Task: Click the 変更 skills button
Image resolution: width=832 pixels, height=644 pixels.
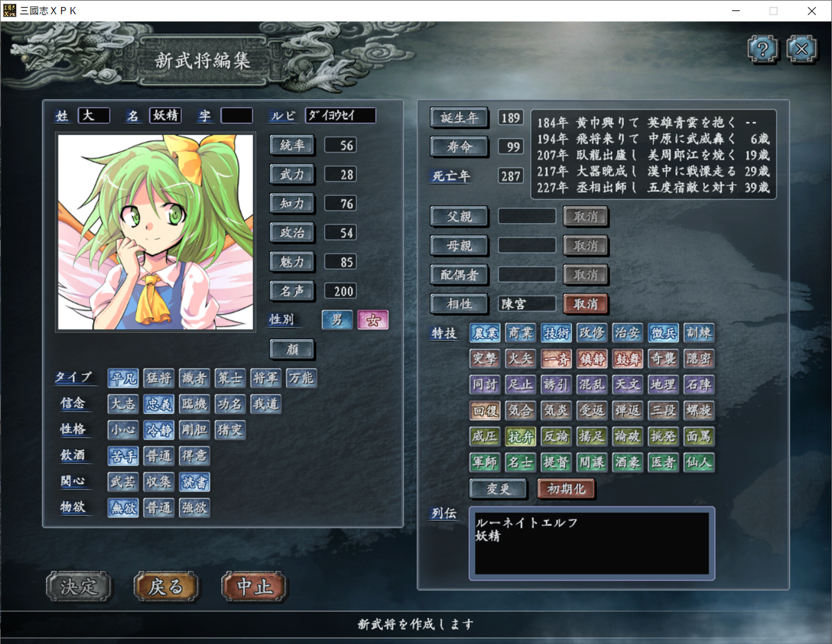Action: click(498, 489)
